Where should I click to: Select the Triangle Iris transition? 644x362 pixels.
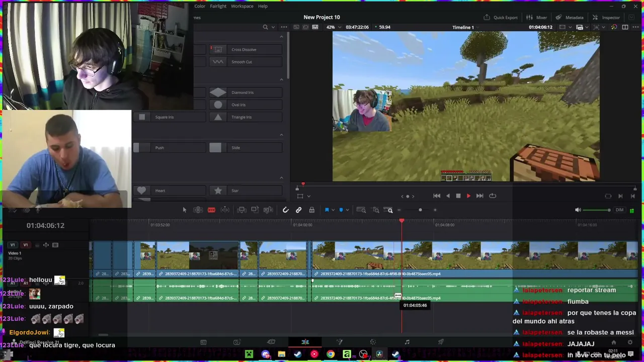coord(246,117)
